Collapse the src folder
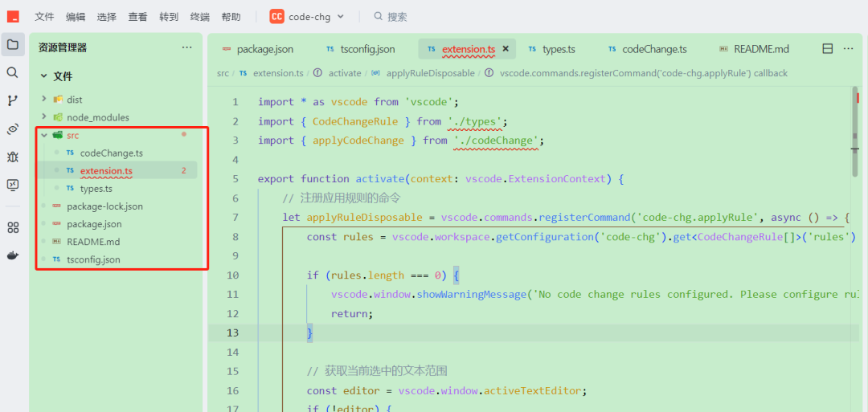Viewport: 868px width, 412px height. click(x=44, y=136)
